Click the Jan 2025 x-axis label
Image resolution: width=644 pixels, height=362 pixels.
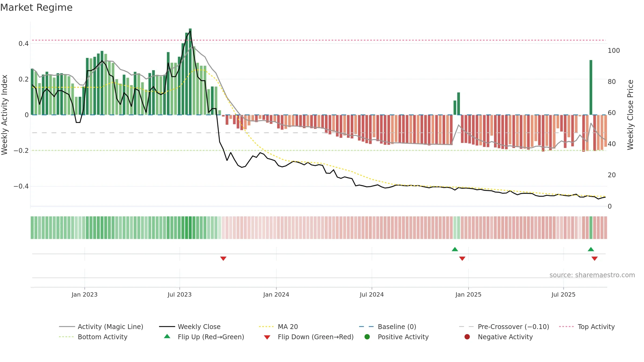[468, 294]
